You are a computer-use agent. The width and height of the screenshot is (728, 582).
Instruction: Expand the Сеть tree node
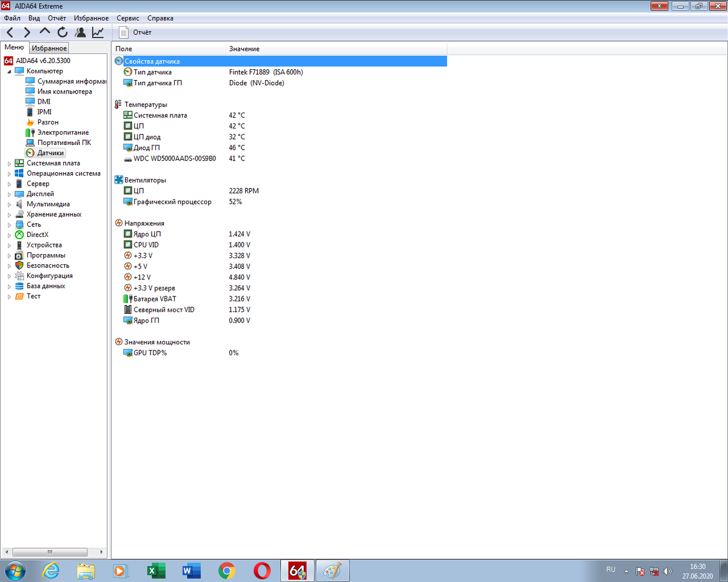pos(9,225)
